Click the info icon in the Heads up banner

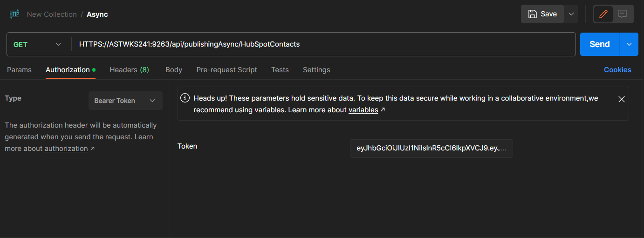[185, 98]
